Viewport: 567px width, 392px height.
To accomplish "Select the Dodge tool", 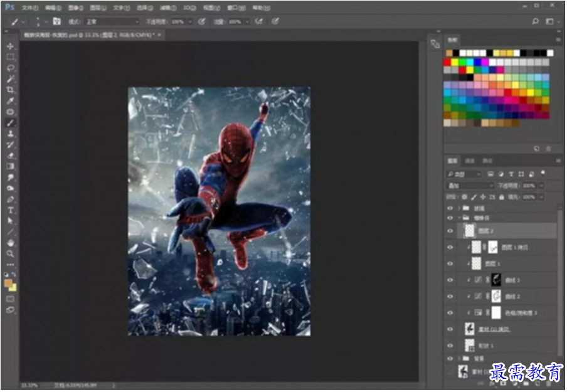I will tap(10, 188).
